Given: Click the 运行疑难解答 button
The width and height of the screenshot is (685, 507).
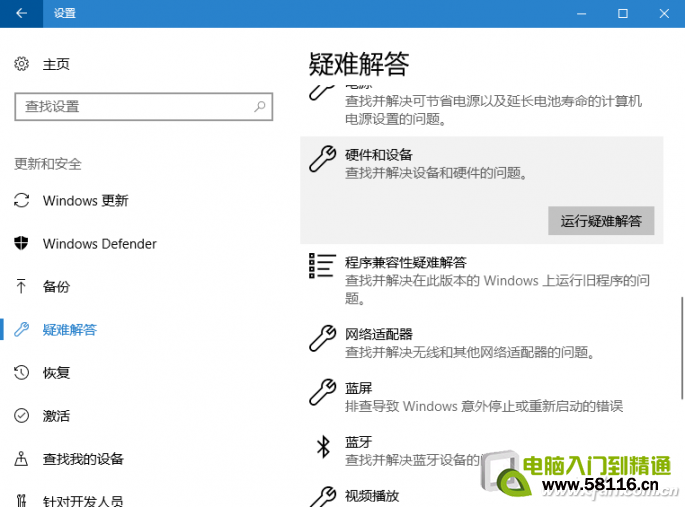Looking at the screenshot, I should [601, 221].
